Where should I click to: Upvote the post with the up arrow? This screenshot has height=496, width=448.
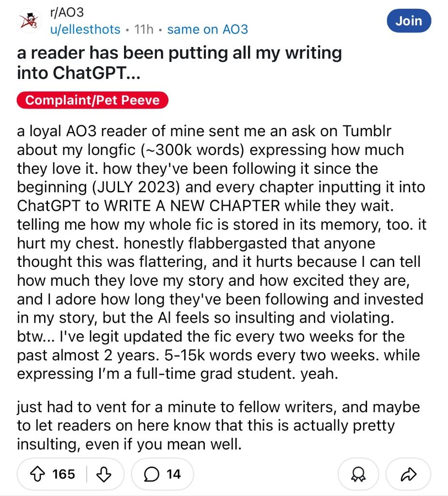[37, 474]
